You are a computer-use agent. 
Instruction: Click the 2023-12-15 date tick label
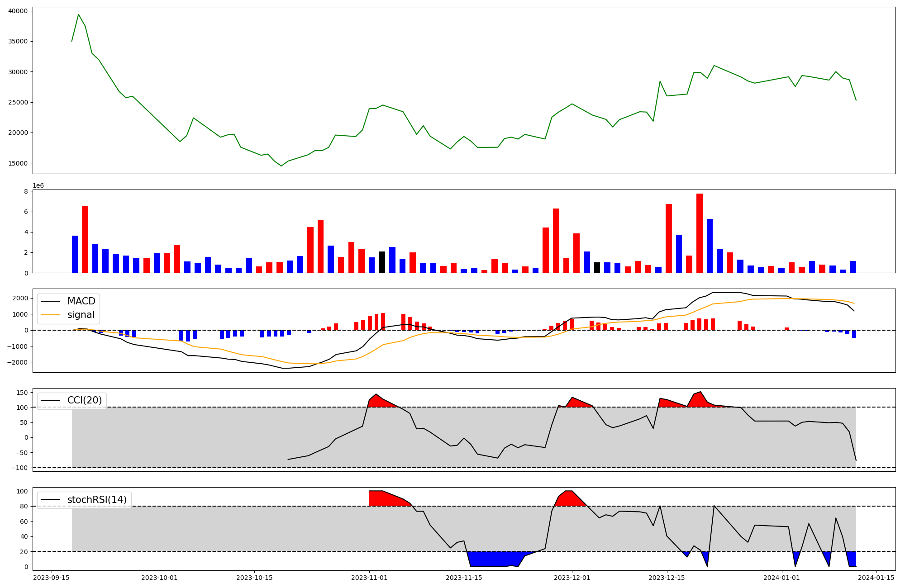click(667, 578)
